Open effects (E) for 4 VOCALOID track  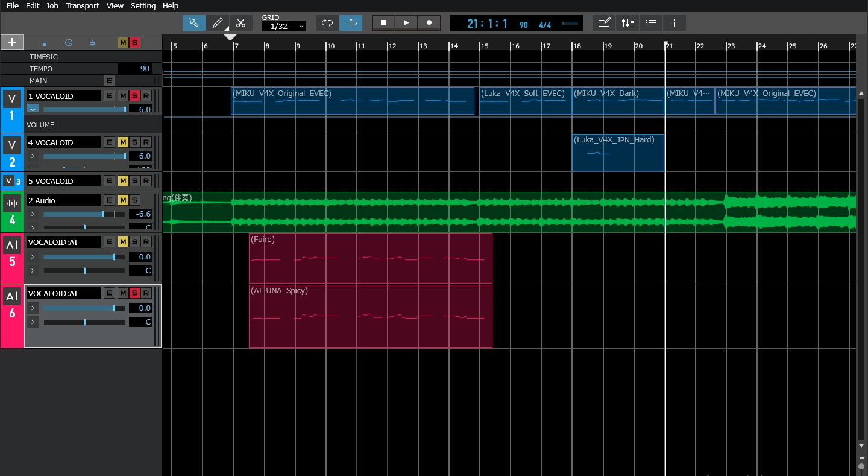tap(109, 142)
